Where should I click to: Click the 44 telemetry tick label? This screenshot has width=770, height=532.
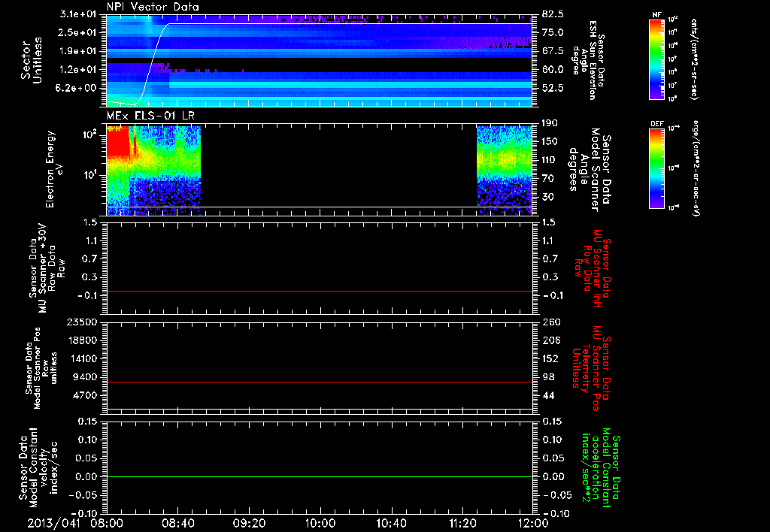[x=547, y=395]
